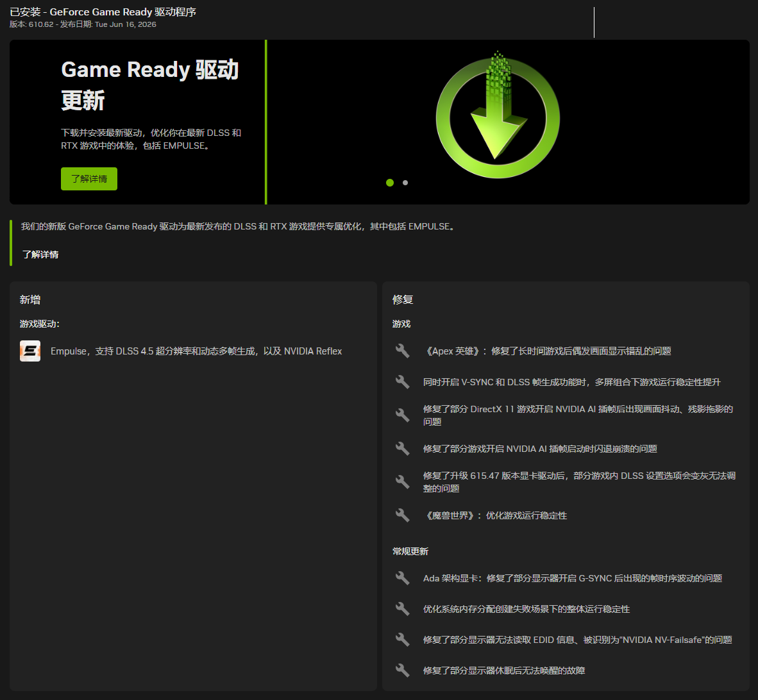Click the NVIDIA NV-Failsafe EDID fix text
Viewport: 758px width, 700px height.
(x=578, y=640)
